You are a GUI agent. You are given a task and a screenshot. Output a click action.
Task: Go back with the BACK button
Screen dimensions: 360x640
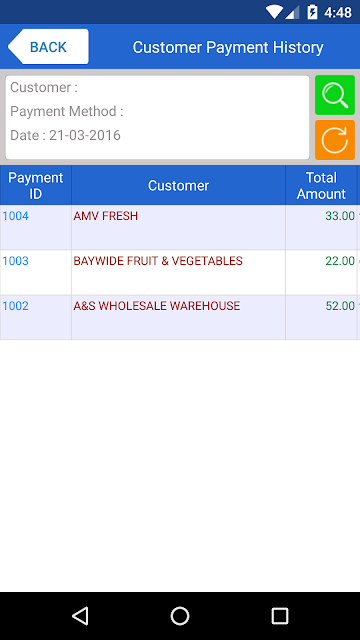click(48, 47)
